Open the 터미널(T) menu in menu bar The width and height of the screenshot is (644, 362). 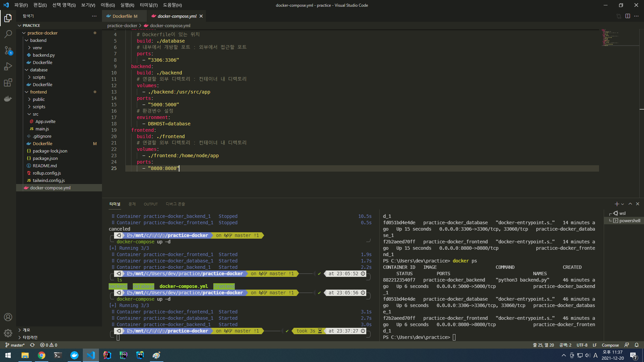tap(149, 5)
